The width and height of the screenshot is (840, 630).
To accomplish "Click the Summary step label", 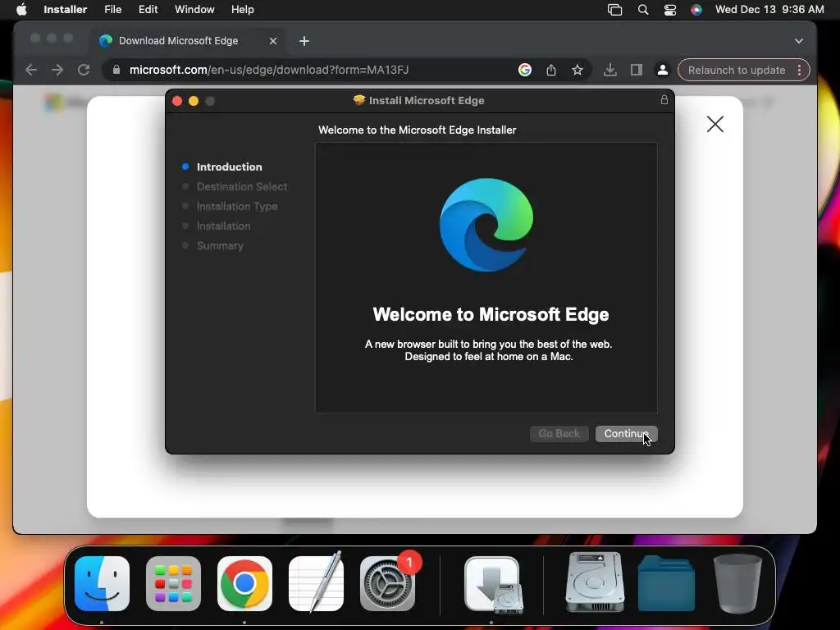I will [220, 246].
